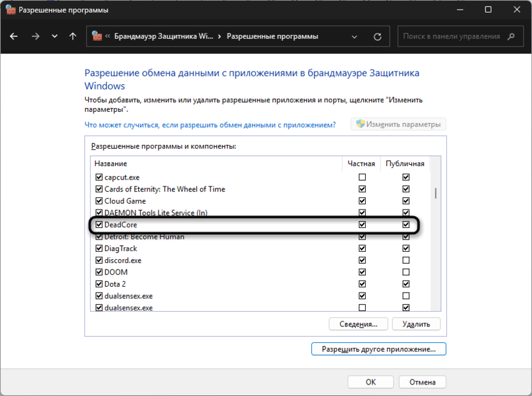Select the Разрешенные программы breadcrumb item
The width and height of the screenshot is (532, 396).
tap(272, 36)
